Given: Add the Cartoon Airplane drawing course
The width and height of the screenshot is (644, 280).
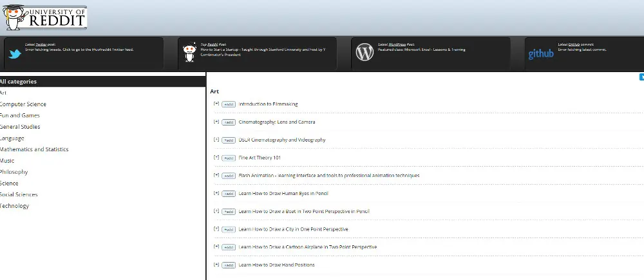Looking at the screenshot, I should (229, 248).
